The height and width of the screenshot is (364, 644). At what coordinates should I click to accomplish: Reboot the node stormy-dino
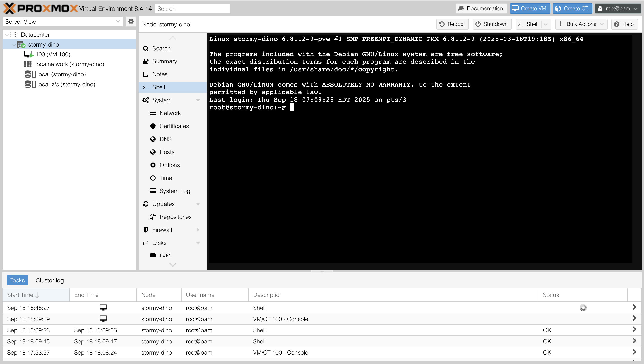click(453, 24)
